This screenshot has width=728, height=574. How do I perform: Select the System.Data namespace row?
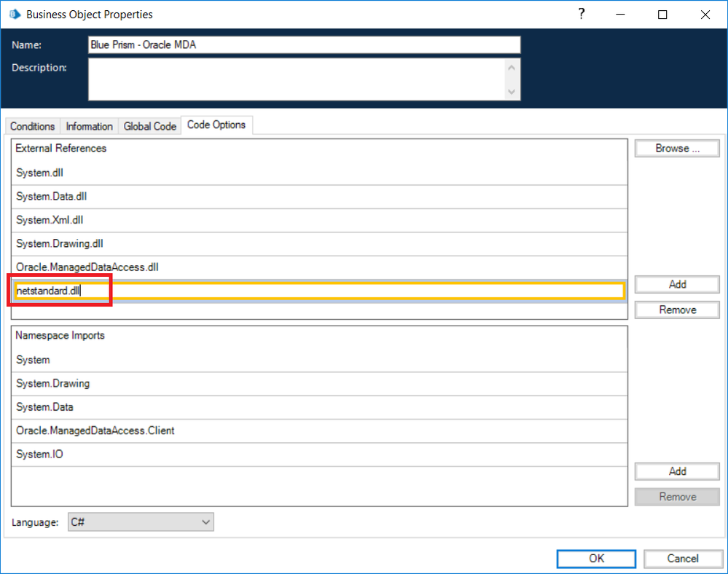(x=319, y=407)
